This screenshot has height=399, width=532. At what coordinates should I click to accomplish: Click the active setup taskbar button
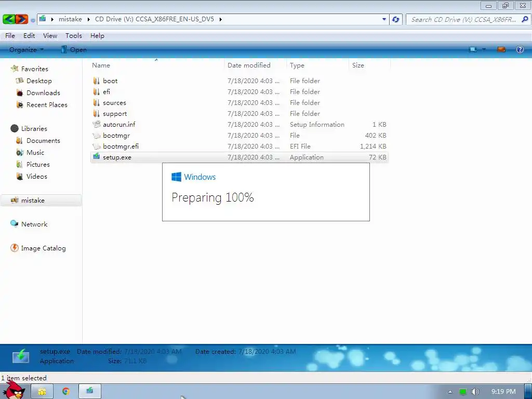[x=90, y=391]
